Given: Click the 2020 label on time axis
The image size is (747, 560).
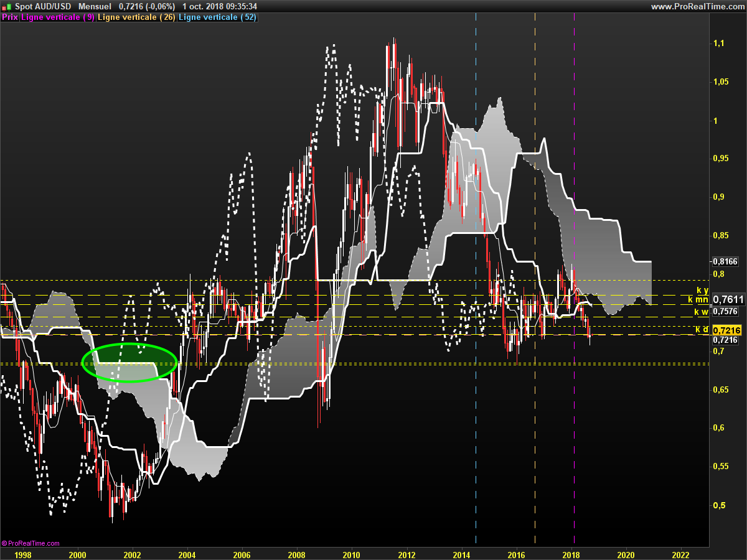Looking at the screenshot, I should [x=626, y=554].
